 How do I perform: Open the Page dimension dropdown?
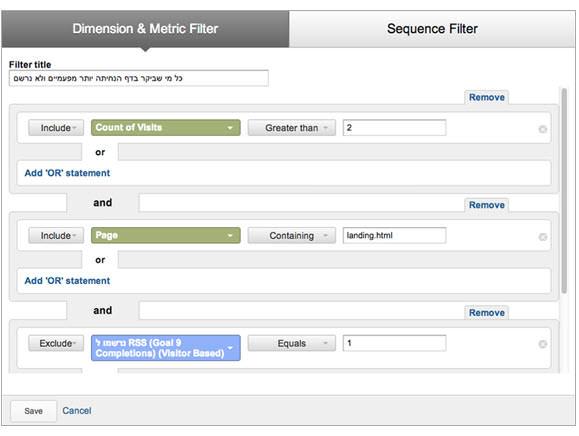pos(166,236)
